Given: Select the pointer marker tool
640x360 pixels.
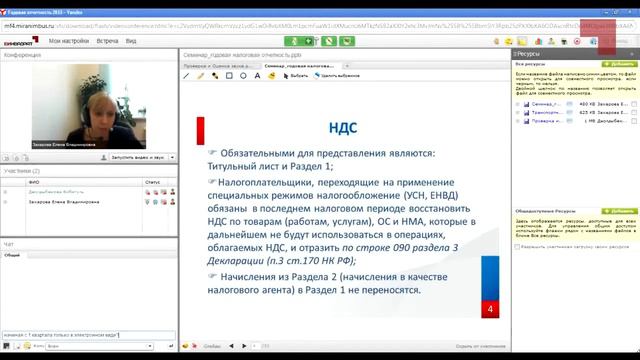Looking at the screenshot, I should coord(215,76).
